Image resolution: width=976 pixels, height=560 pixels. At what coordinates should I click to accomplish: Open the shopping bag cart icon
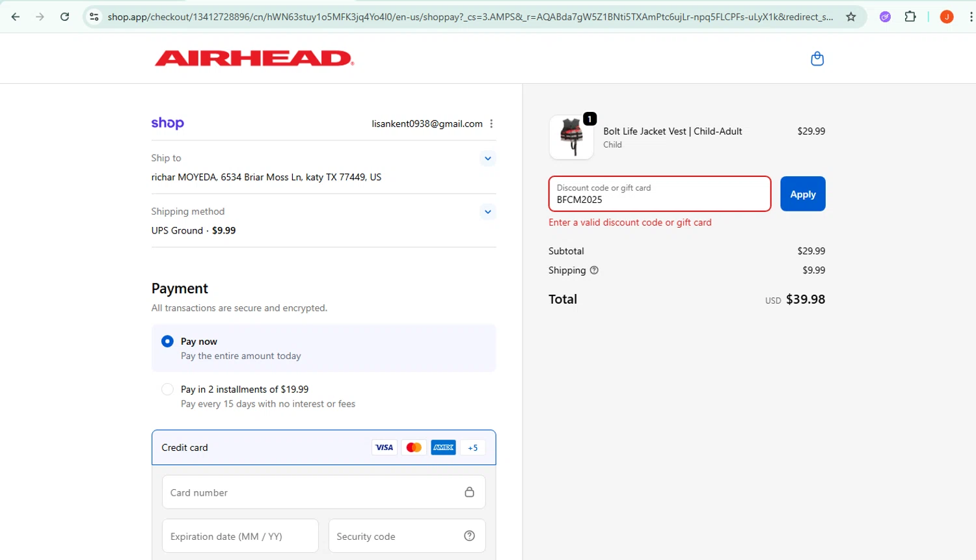point(817,59)
